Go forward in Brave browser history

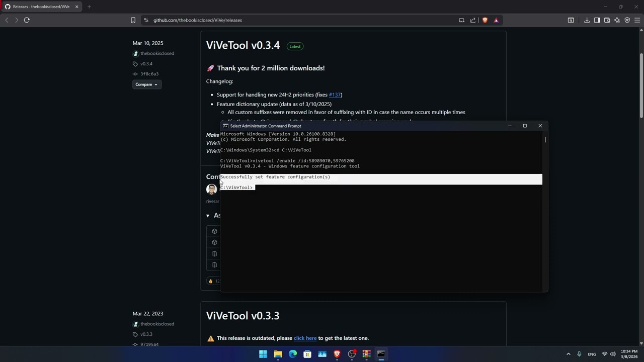pyautogui.click(x=16, y=20)
